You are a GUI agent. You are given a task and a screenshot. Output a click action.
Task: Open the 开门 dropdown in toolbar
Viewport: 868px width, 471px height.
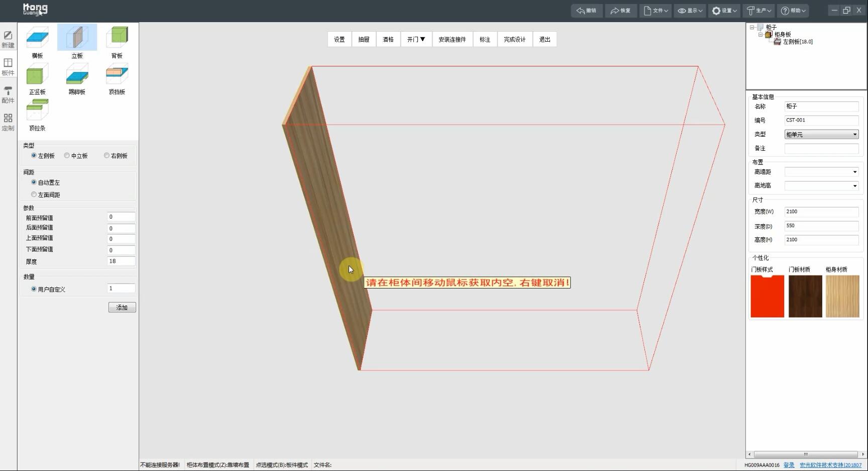point(416,39)
